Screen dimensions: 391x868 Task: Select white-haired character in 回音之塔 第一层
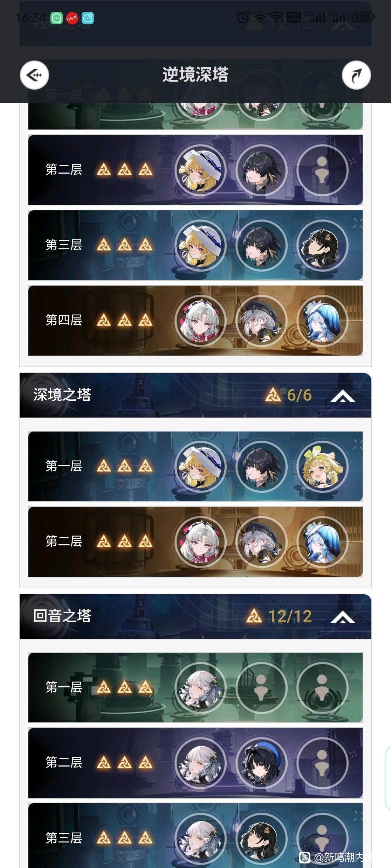[200, 687]
